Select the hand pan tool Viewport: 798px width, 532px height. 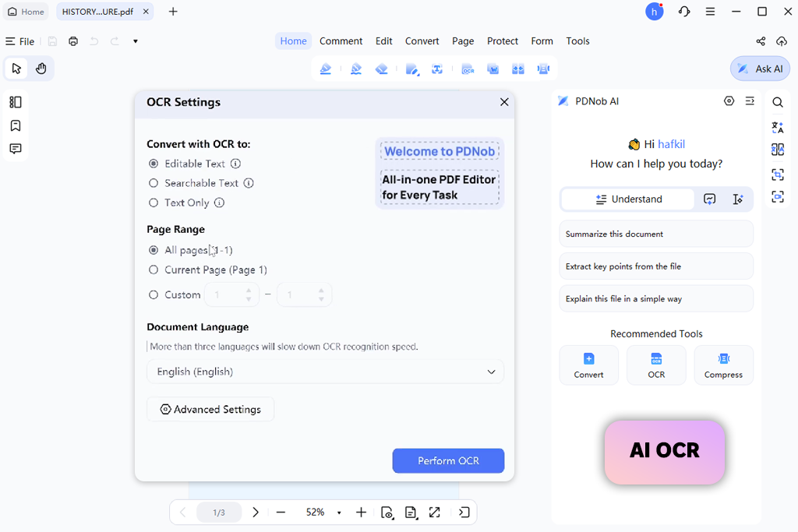pyautogui.click(x=41, y=68)
